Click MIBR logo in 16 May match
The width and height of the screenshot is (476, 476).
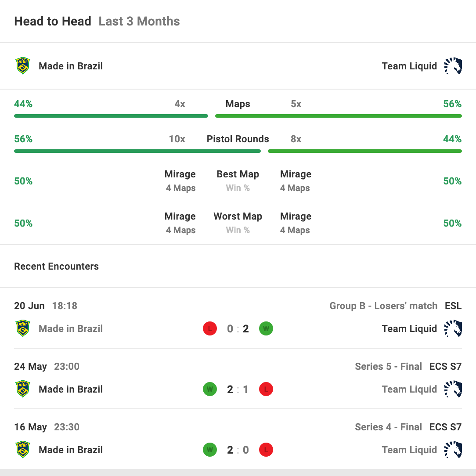(23, 450)
